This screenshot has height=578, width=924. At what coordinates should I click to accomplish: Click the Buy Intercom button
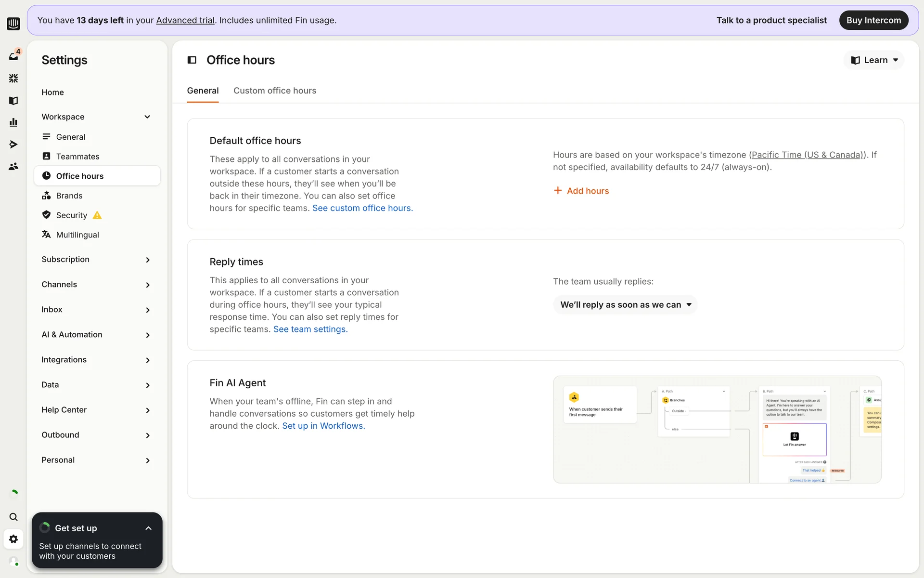(x=873, y=20)
